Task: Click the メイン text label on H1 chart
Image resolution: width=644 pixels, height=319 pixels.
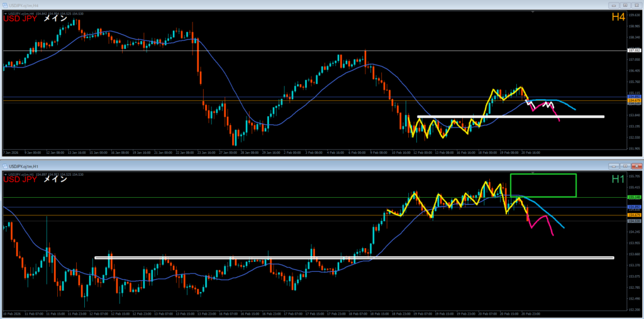Action: pos(55,180)
